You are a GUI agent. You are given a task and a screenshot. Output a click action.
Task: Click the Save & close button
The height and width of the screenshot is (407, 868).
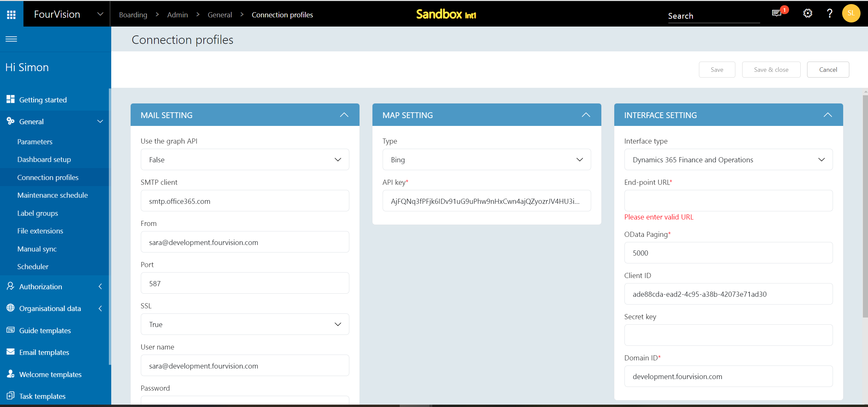(x=771, y=69)
